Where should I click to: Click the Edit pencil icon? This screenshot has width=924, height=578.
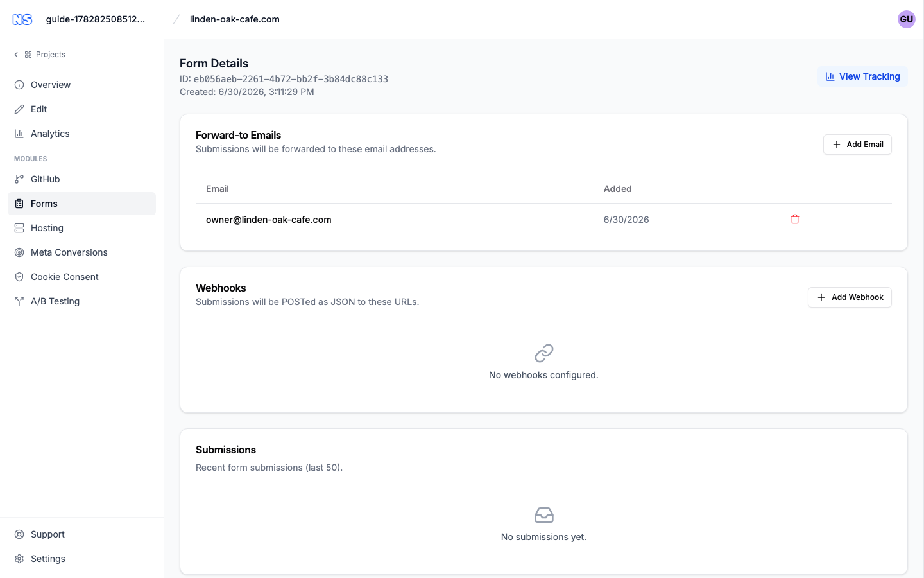(19, 109)
